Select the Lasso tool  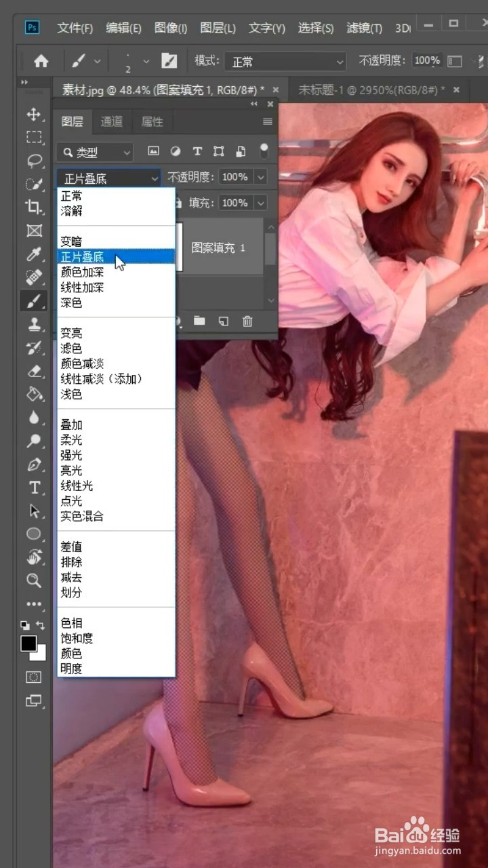coord(34,161)
